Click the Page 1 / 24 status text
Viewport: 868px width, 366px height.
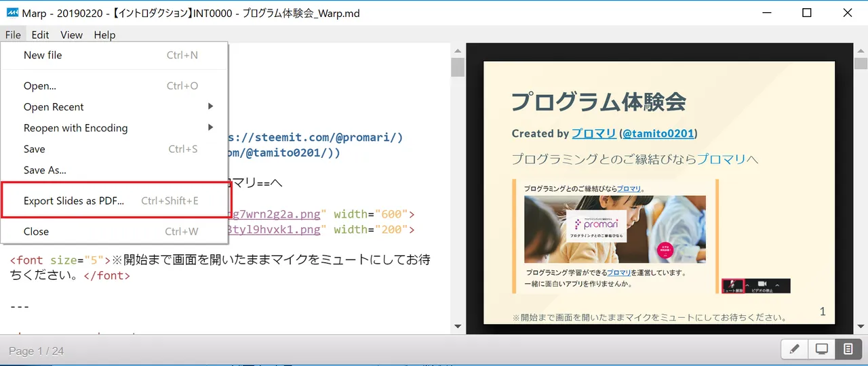point(36,351)
